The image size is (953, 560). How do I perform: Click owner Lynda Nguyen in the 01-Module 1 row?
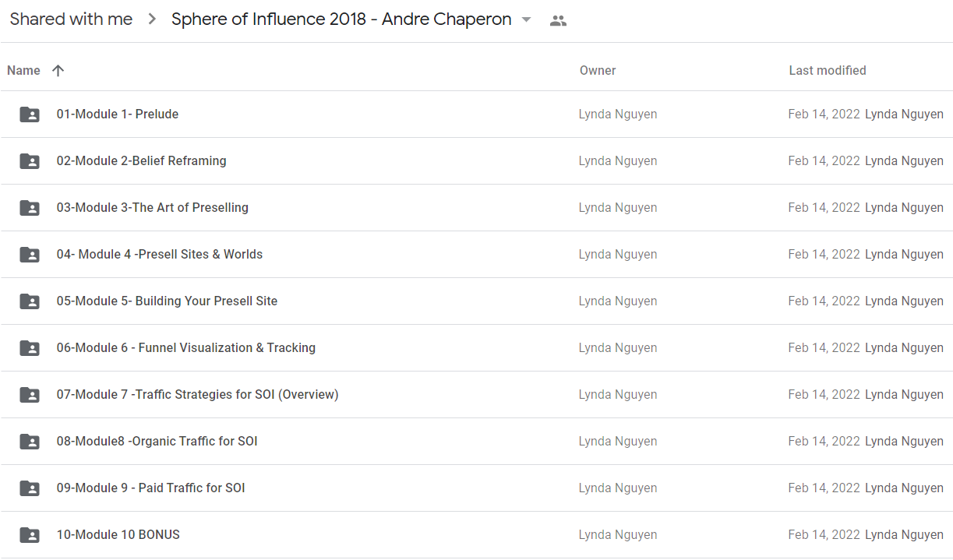point(618,114)
